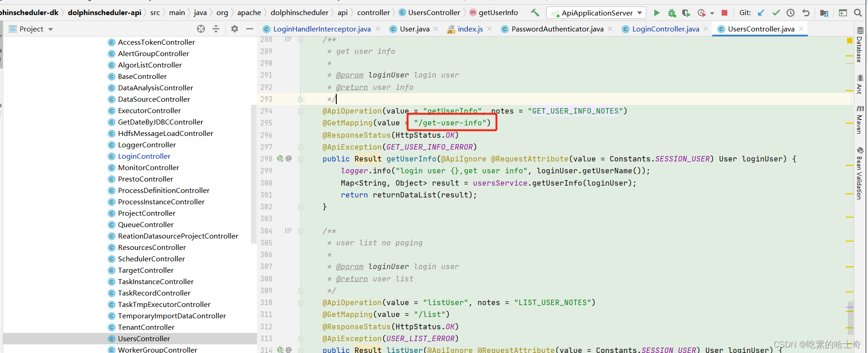Screen dimensions: 868x353
Task: Open the profiler run icon in toolbar
Action: point(701,13)
